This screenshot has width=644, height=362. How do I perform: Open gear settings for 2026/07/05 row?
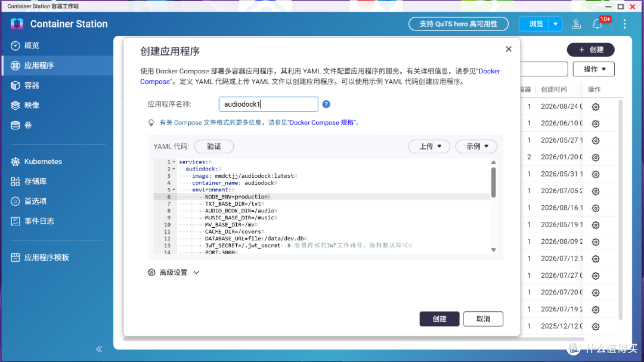tap(596, 191)
